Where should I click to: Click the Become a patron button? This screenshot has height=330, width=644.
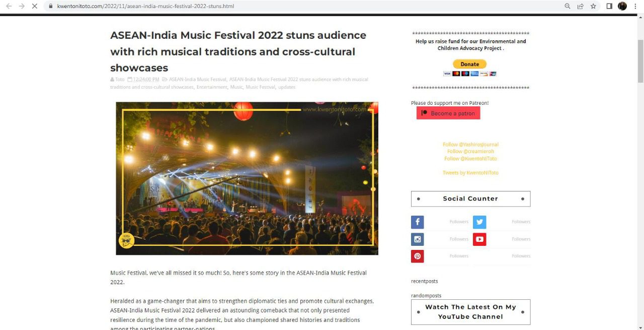tap(448, 113)
